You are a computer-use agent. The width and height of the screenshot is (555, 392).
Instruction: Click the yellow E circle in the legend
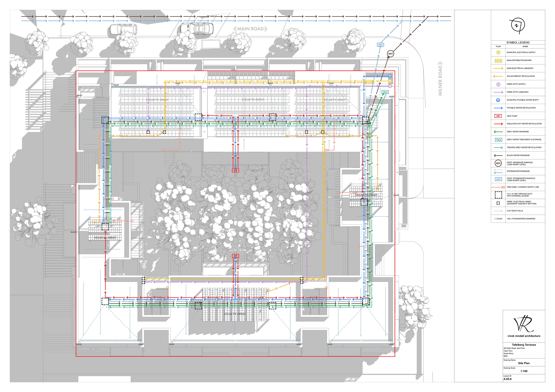click(498, 52)
